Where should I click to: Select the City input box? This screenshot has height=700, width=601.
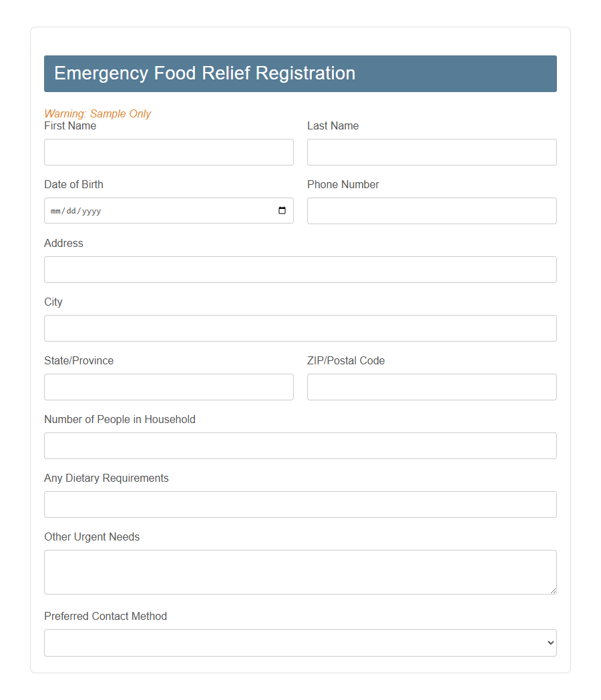point(300,328)
